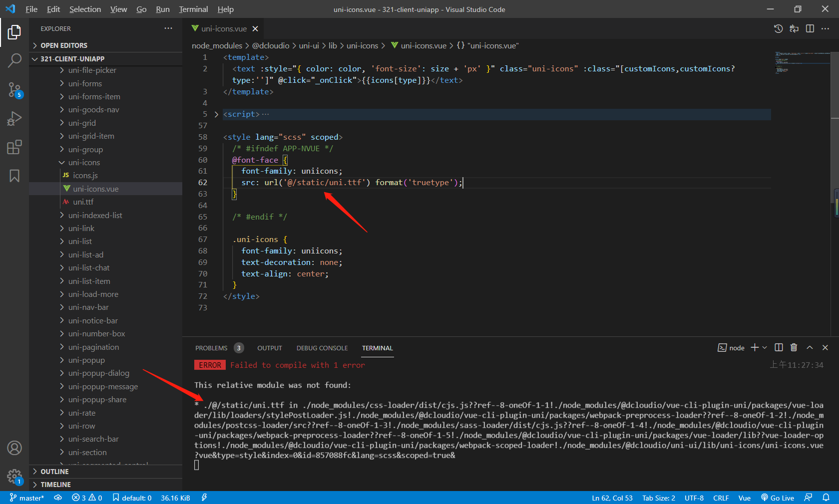839x504 pixels.
Task: Switch to the DEBUG CONSOLE tab
Action: (322, 348)
